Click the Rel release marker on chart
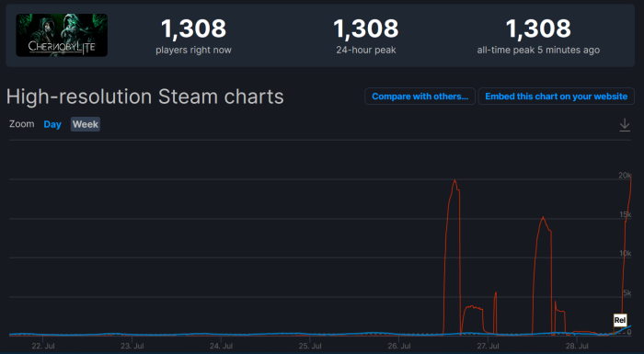644x354 pixels. [620, 320]
